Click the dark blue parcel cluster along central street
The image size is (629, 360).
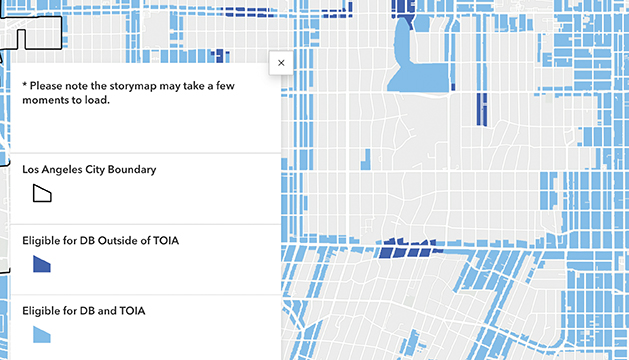[x=407, y=248]
